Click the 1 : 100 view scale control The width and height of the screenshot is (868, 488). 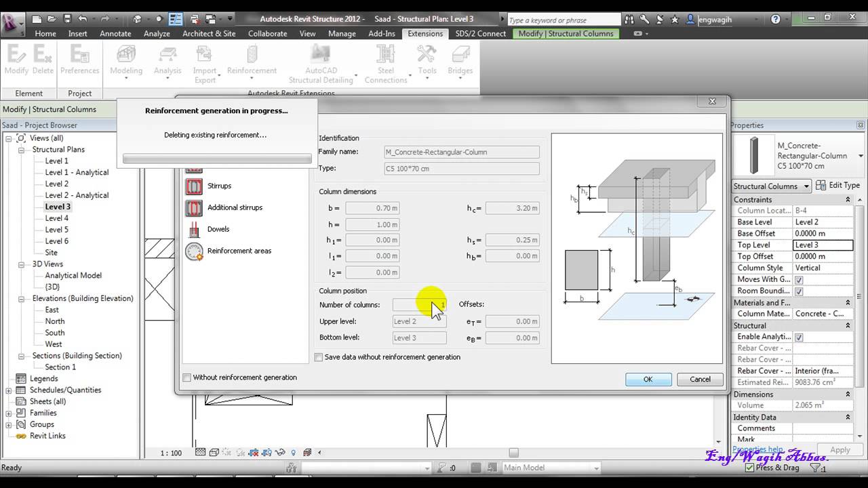pyautogui.click(x=171, y=453)
